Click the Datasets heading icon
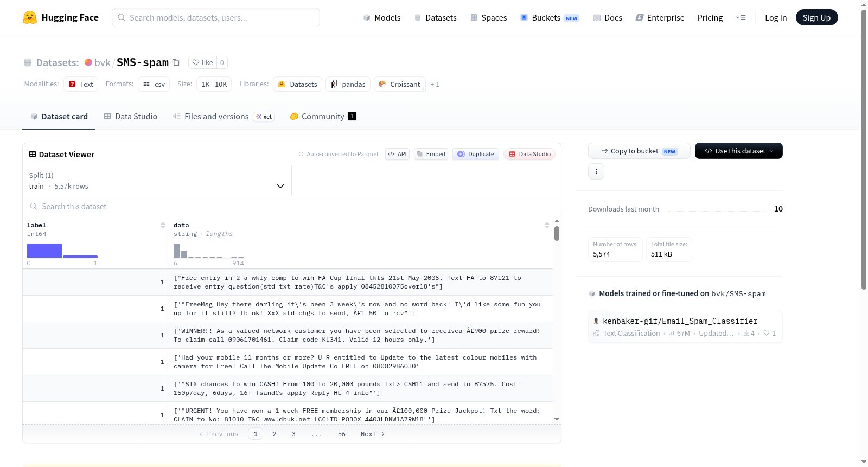868x467 pixels. point(28,62)
